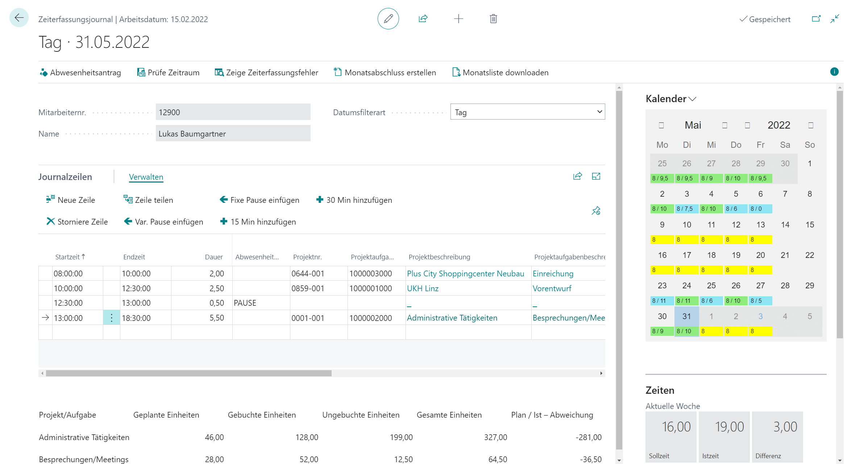This screenshot has width=868, height=464.
Task: Click the collapse page arrows icon
Action: (835, 18)
